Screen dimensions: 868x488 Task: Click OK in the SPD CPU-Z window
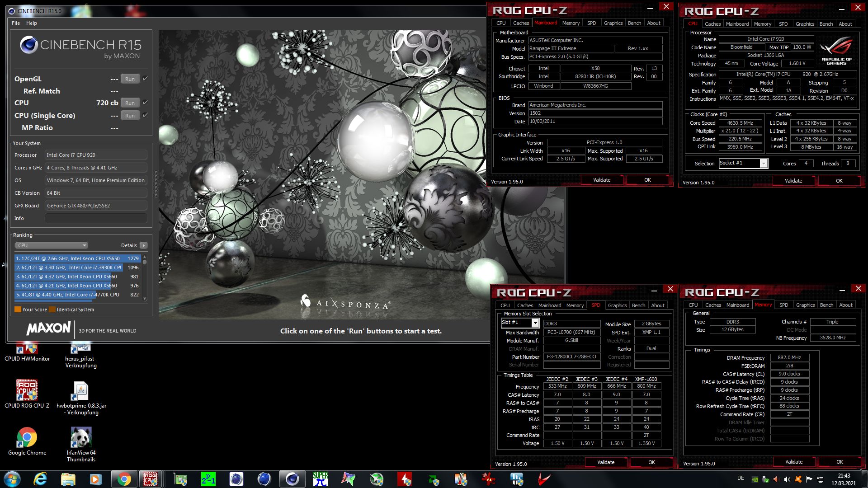tap(651, 462)
